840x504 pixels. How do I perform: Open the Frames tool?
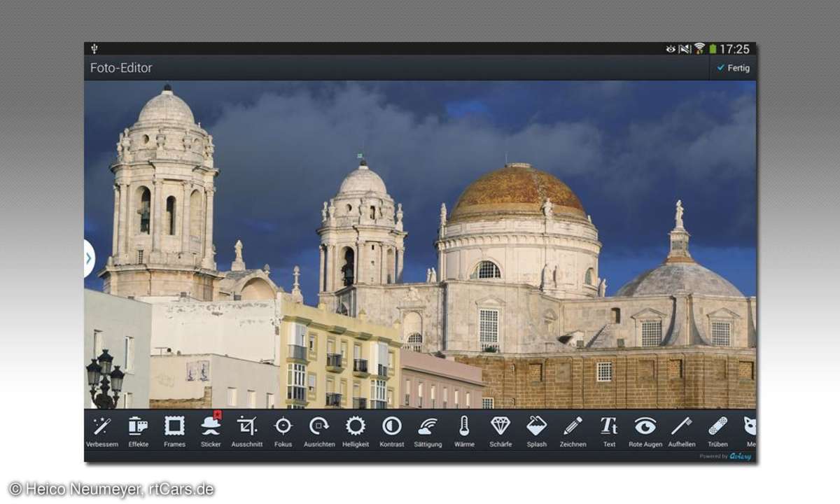tap(174, 431)
